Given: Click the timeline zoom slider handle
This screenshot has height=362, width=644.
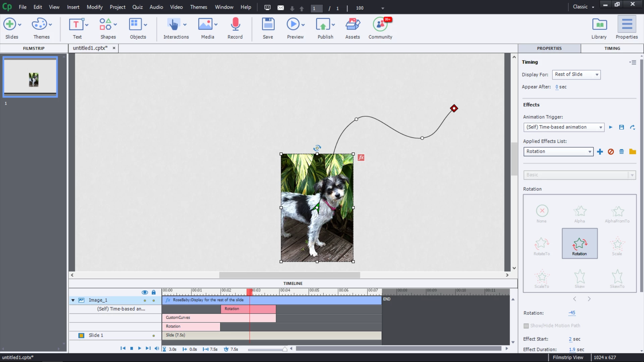Looking at the screenshot, I should coord(285,349).
